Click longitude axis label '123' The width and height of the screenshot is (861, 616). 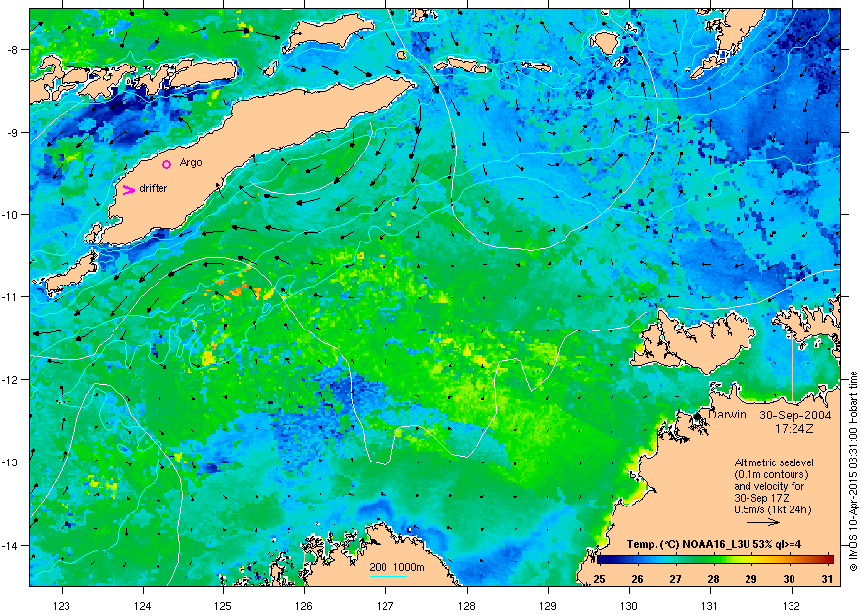coord(62,606)
